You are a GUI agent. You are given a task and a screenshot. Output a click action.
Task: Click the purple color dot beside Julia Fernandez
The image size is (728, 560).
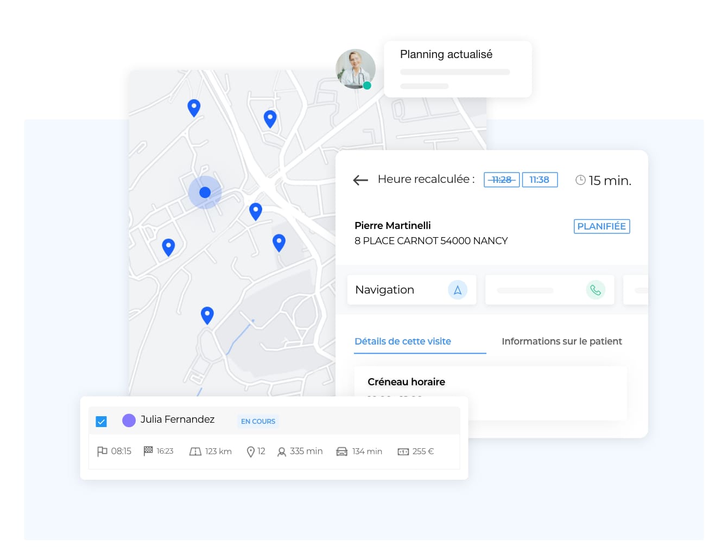(x=129, y=421)
